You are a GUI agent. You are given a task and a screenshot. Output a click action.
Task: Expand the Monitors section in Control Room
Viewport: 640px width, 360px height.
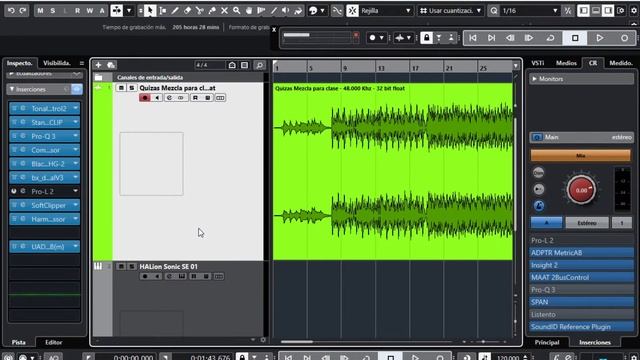pyautogui.click(x=534, y=79)
